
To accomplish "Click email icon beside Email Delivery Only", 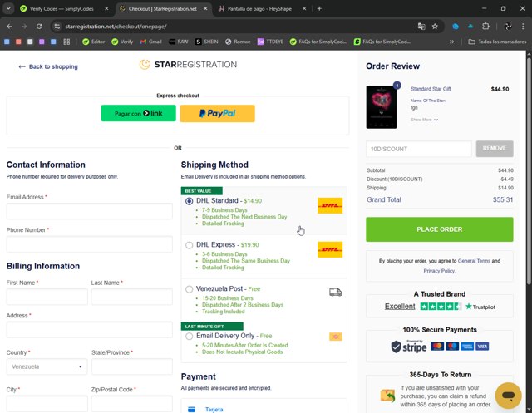I will tap(336, 337).
